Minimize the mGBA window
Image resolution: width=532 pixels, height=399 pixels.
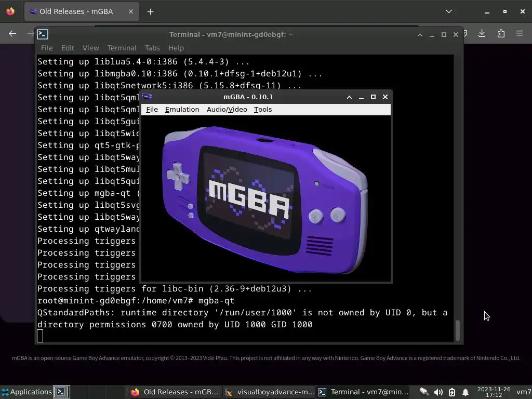click(x=361, y=97)
